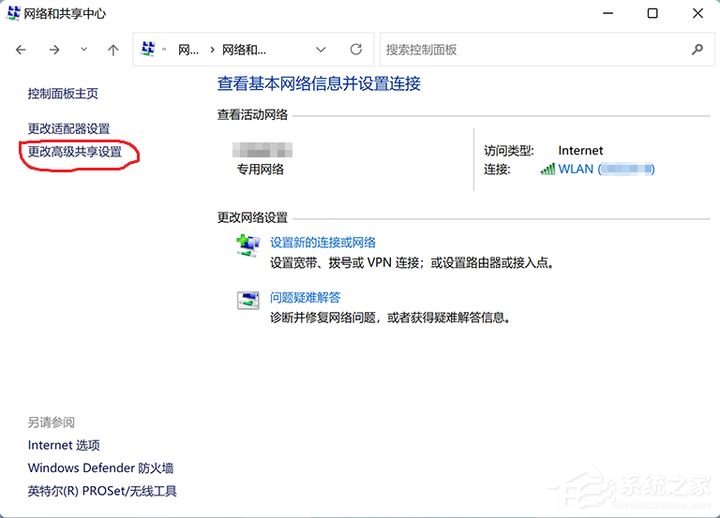This screenshot has height=518, width=720.
Task: Click the search magnifier icon
Action: point(697,49)
